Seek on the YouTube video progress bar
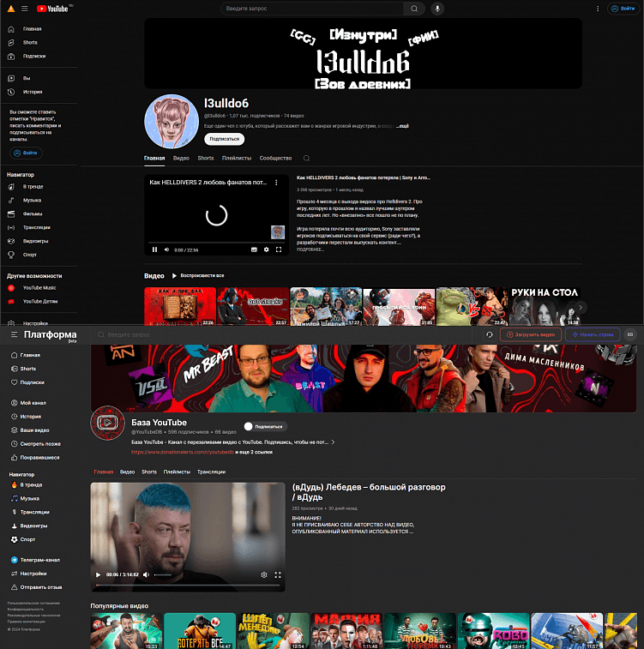 (216, 243)
